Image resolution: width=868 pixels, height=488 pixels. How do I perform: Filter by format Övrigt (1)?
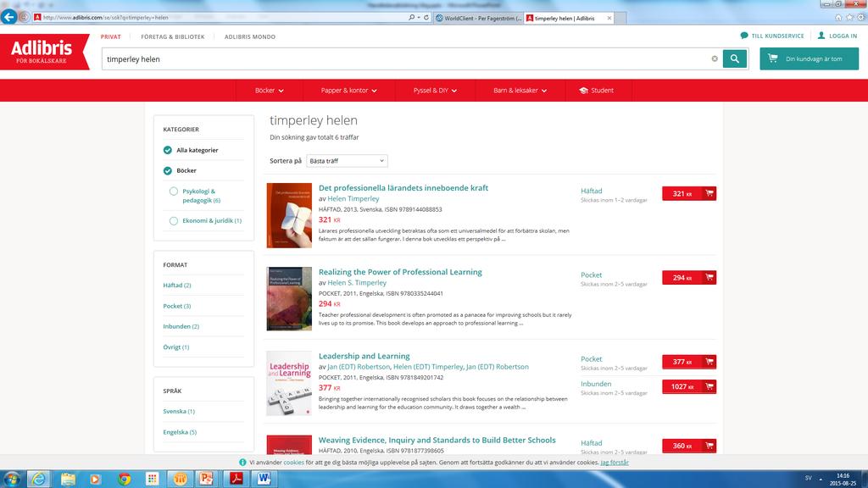(176, 347)
